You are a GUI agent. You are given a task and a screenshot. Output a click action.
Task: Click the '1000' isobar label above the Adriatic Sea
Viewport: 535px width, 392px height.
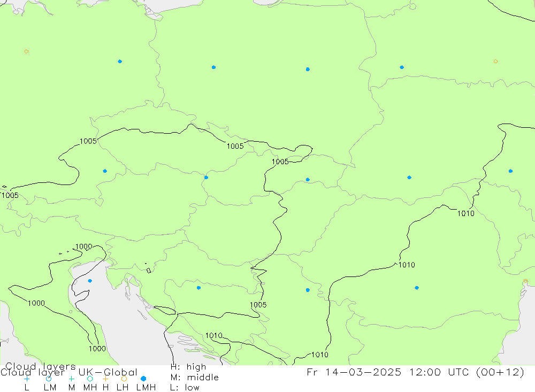[83, 247]
